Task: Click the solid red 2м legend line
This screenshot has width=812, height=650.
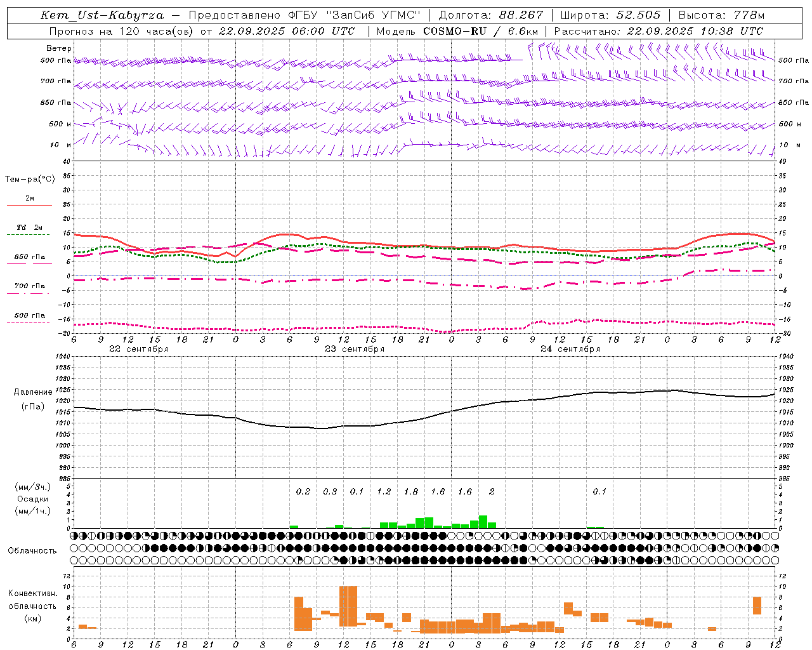Action: [x=29, y=205]
